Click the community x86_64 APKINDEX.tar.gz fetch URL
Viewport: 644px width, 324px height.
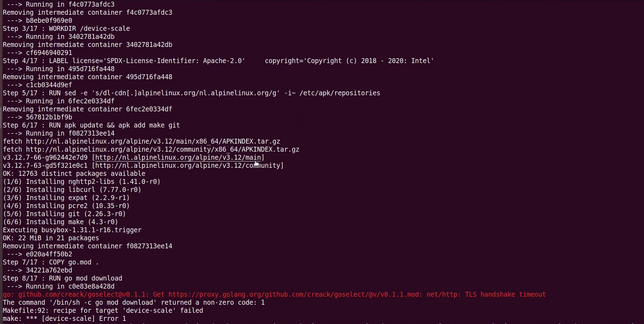(x=162, y=150)
